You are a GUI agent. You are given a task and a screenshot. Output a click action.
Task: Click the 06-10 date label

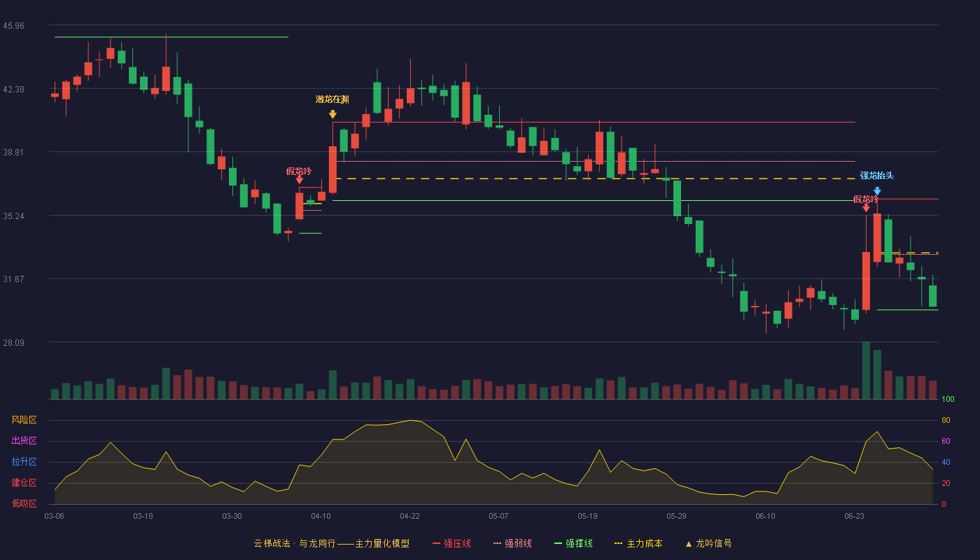765,516
